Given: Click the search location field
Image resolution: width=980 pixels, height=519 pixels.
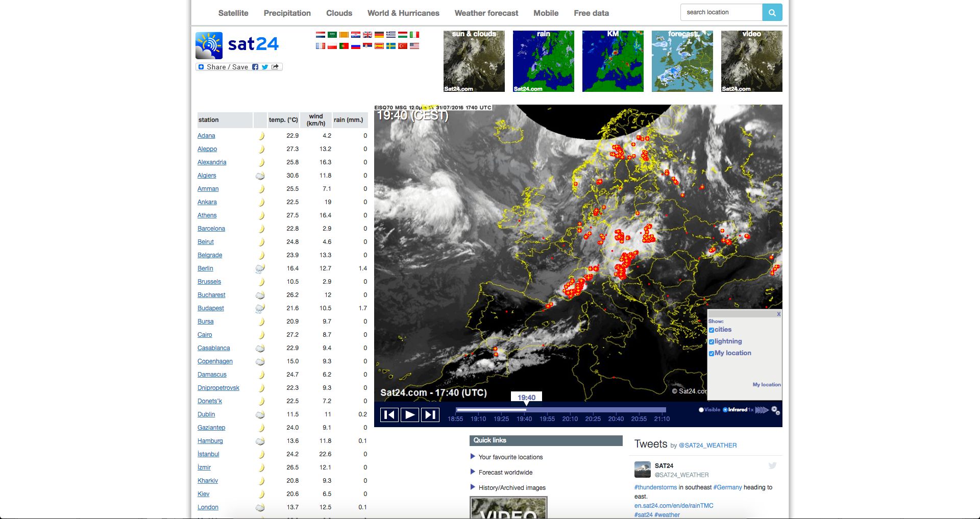Looking at the screenshot, I should click(x=721, y=12).
